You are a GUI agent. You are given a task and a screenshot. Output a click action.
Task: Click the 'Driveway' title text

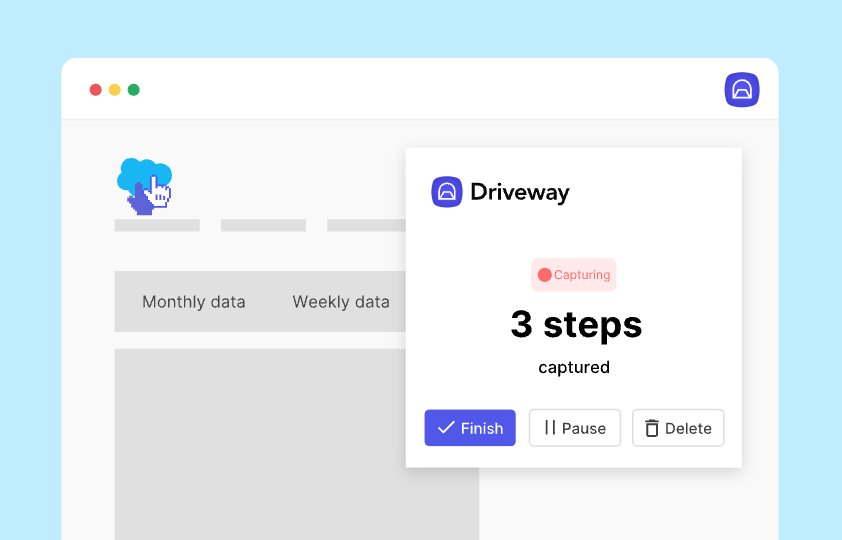(520, 192)
